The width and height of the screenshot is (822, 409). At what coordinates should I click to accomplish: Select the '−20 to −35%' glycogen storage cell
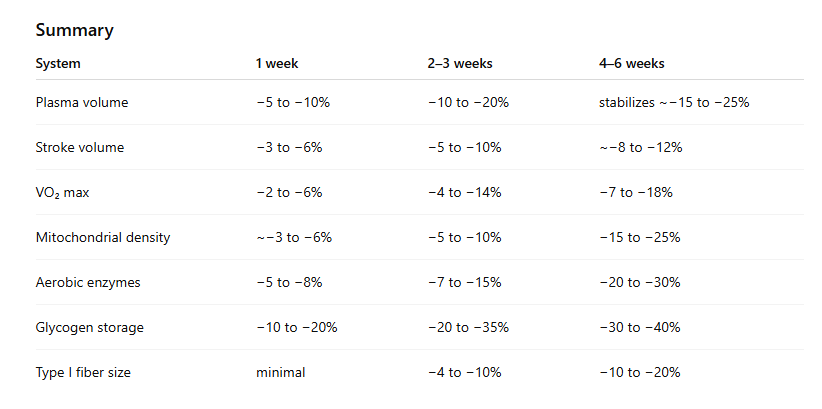coord(468,327)
